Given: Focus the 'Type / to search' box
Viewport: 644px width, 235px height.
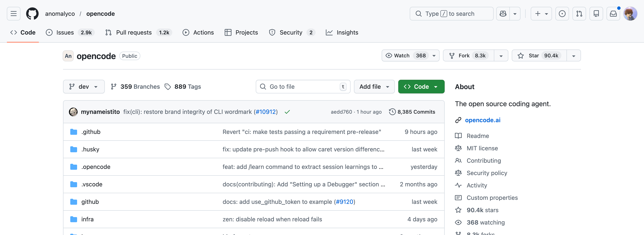Looking at the screenshot, I should pyautogui.click(x=451, y=13).
